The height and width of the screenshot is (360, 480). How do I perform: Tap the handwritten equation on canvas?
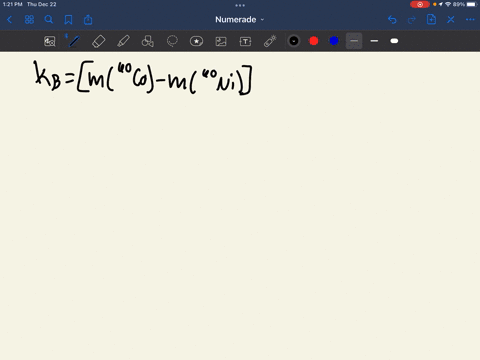143,77
